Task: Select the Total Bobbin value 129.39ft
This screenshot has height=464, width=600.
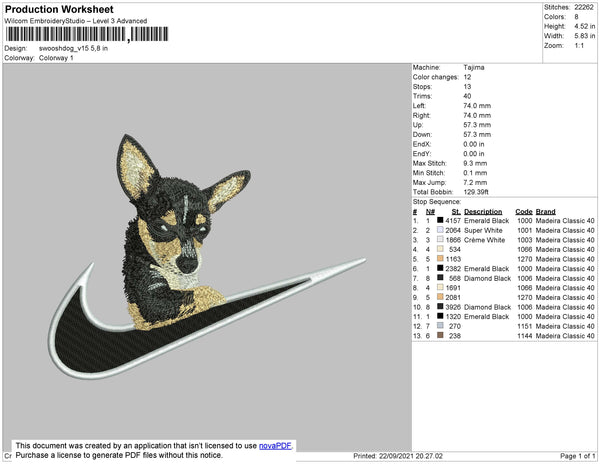Action: click(x=476, y=192)
